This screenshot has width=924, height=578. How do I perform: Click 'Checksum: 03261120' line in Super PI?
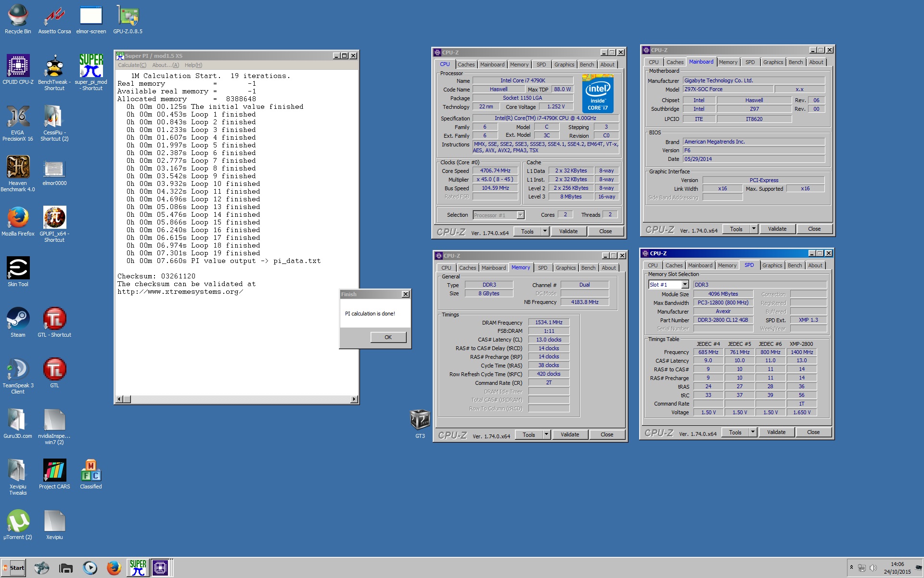[156, 276]
